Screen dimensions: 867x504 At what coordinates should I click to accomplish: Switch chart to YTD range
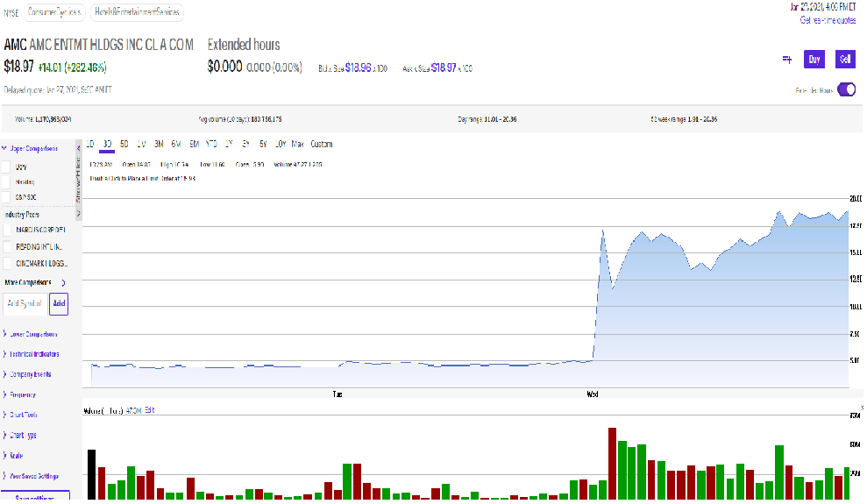tap(211, 145)
